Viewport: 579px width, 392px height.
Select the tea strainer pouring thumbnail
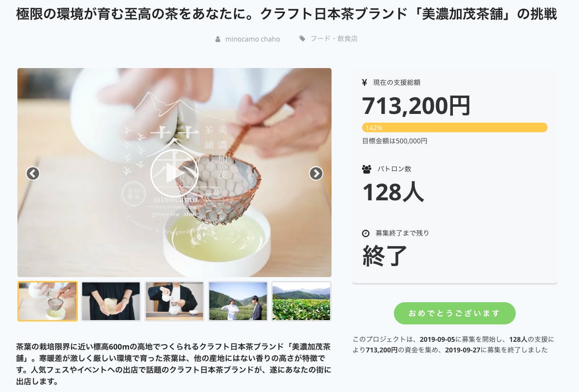point(48,301)
